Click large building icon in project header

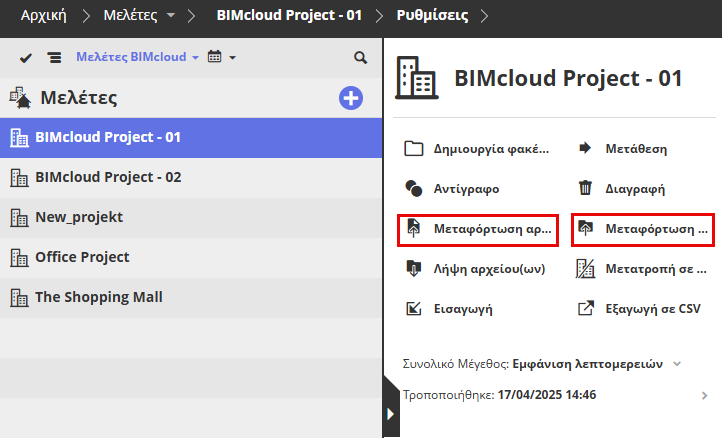coord(416,78)
